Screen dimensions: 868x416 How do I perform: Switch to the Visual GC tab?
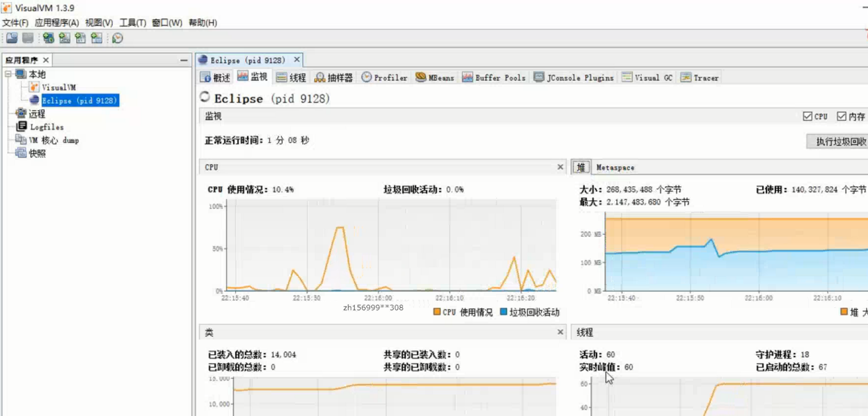click(x=647, y=77)
